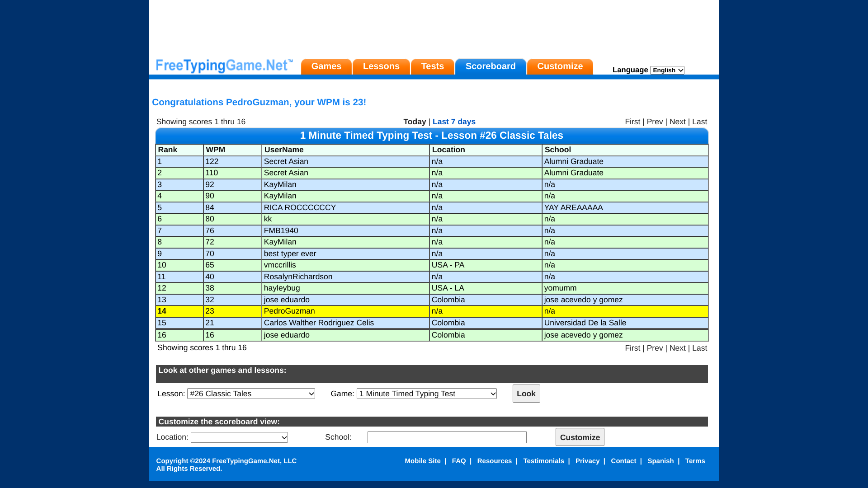This screenshot has height=488, width=868.
Task: Click username hayleybug
Action: 282,288
